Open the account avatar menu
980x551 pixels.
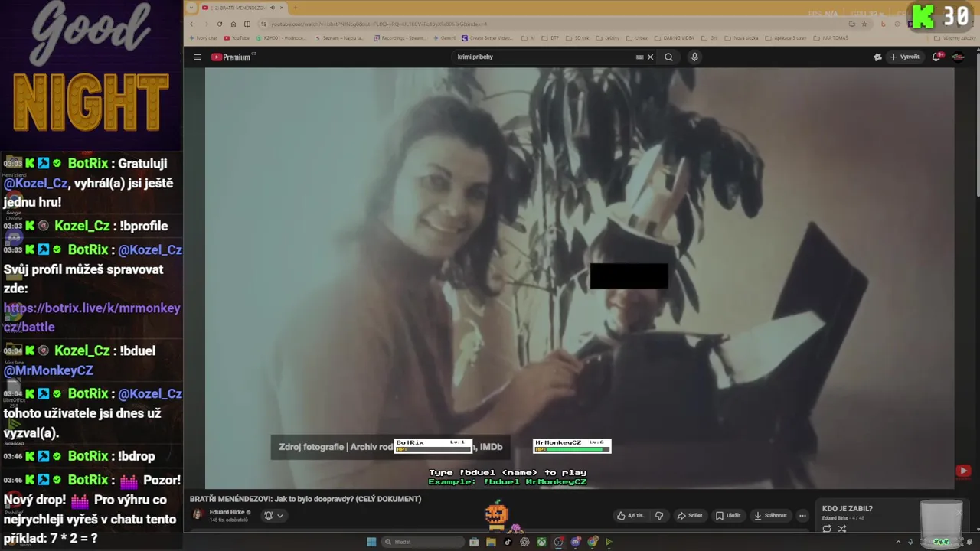click(x=958, y=57)
